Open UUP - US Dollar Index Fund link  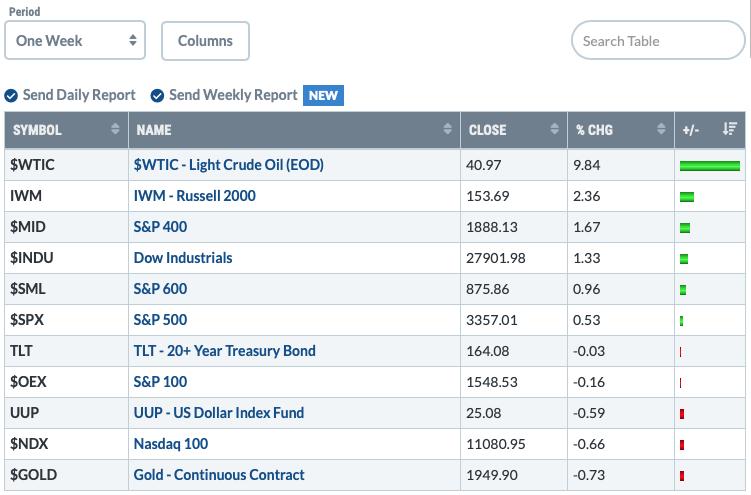[x=219, y=413]
